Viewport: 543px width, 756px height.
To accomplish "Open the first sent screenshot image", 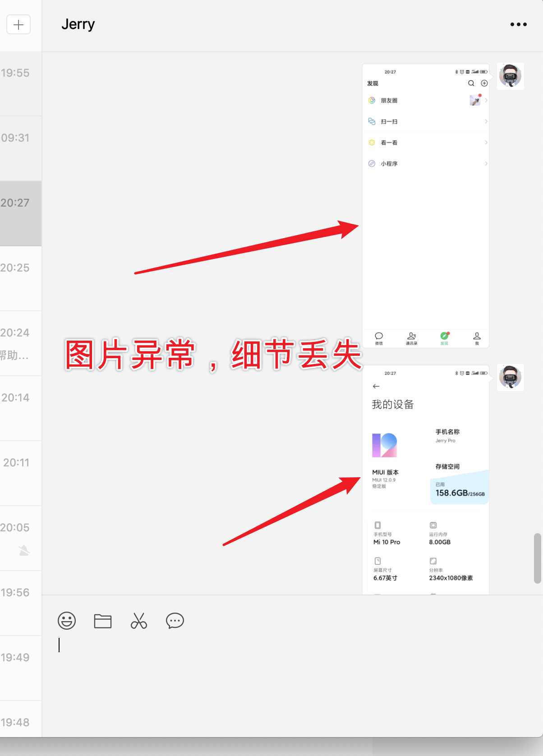I will click(x=426, y=206).
